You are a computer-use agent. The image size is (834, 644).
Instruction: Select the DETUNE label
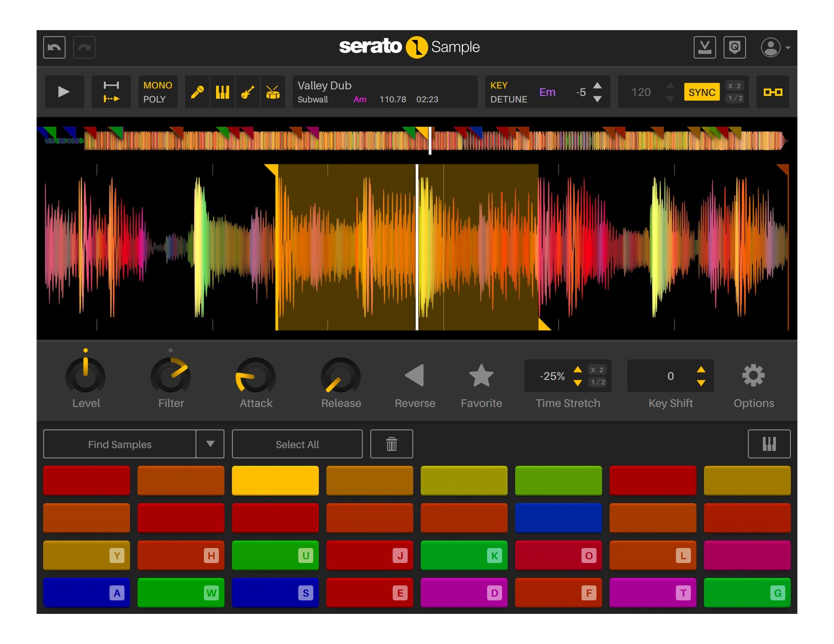coord(509,99)
